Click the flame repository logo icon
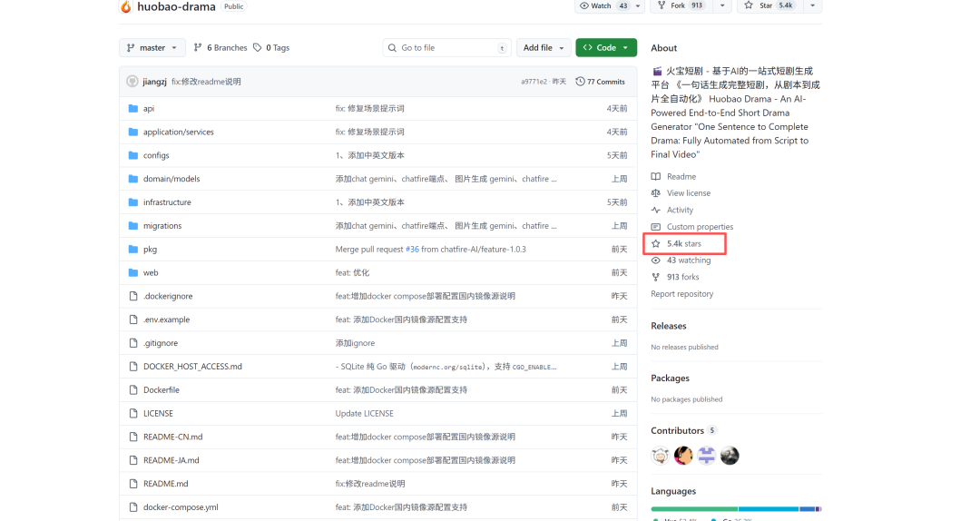The image size is (980, 521). click(x=125, y=6)
